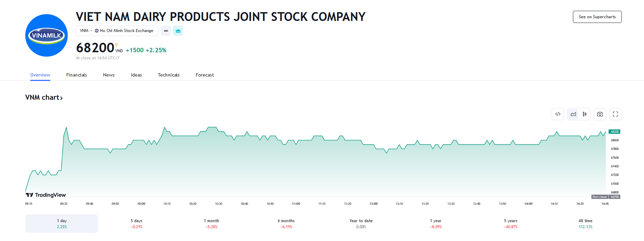
Task: Select the 5 years time range
Action: coord(511,223)
